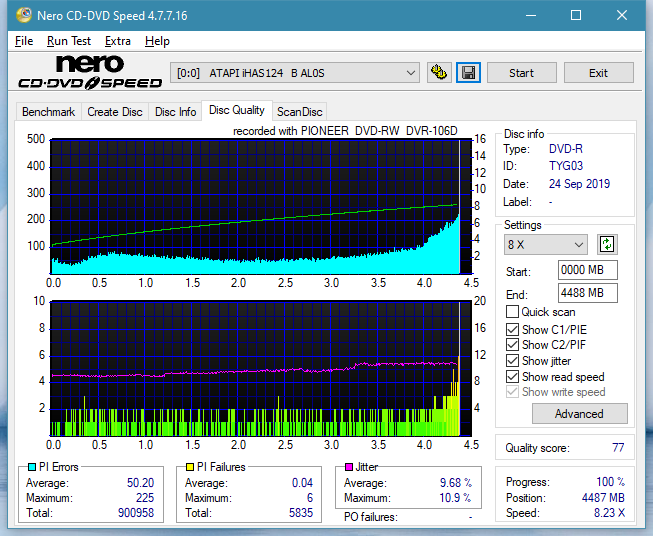The height and width of the screenshot is (536, 653).
Task: Switch to the Disc Info tab
Action: pos(175,112)
